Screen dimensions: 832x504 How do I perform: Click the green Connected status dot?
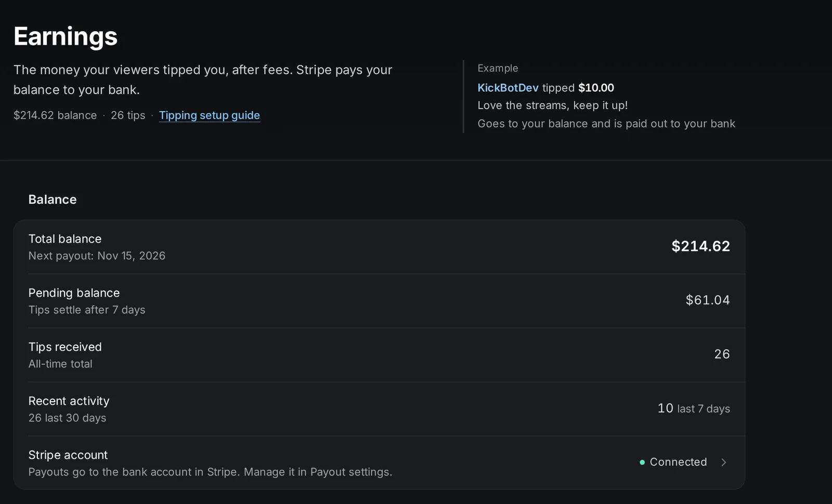point(642,462)
